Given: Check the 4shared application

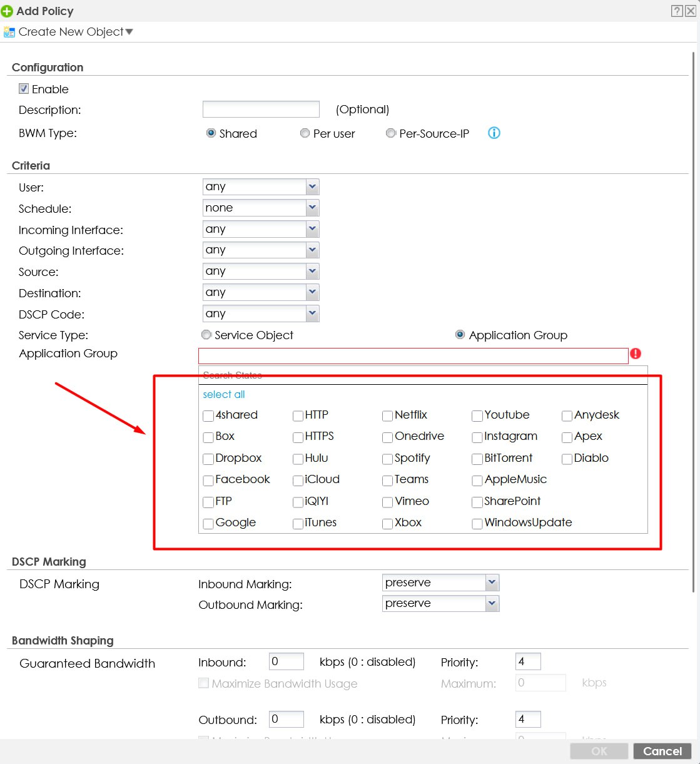Looking at the screenshot, I should click(x=208, y=416).
